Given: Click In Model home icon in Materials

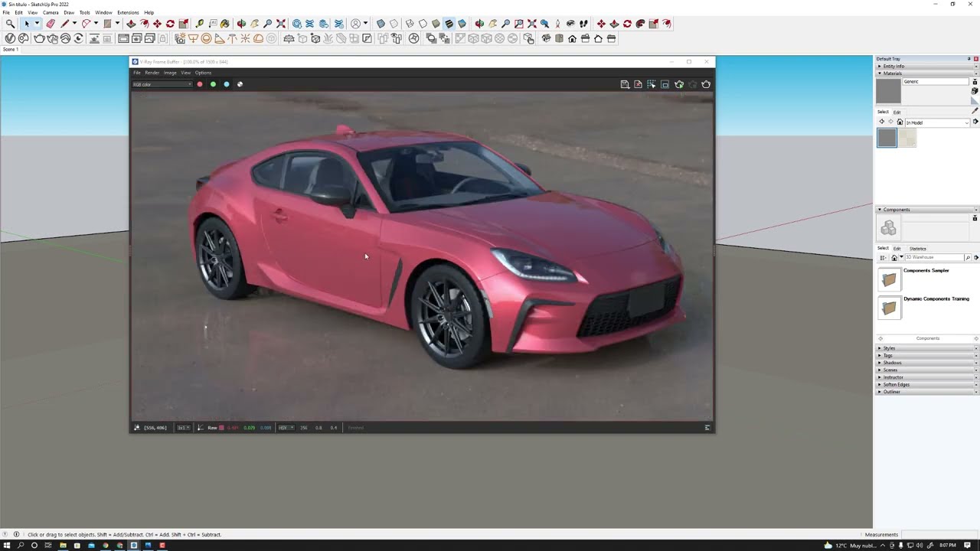Looking at the screenshot, I should (900, 122).
